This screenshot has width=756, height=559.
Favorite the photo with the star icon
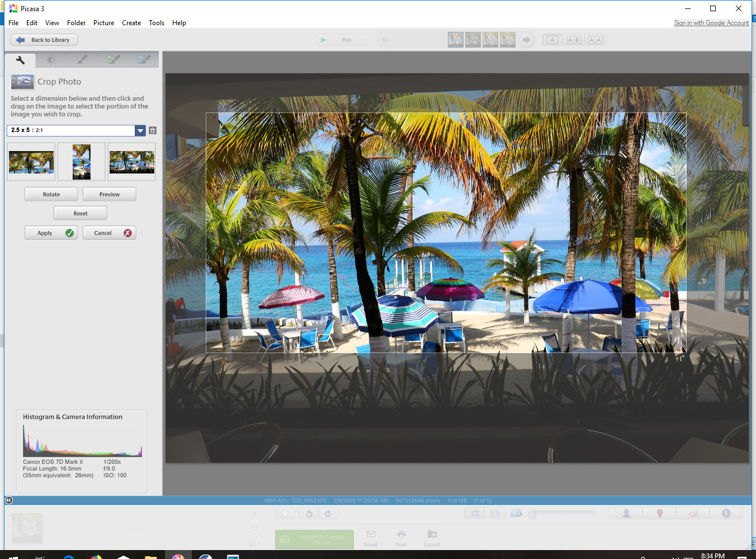click(x=285, y=513)
